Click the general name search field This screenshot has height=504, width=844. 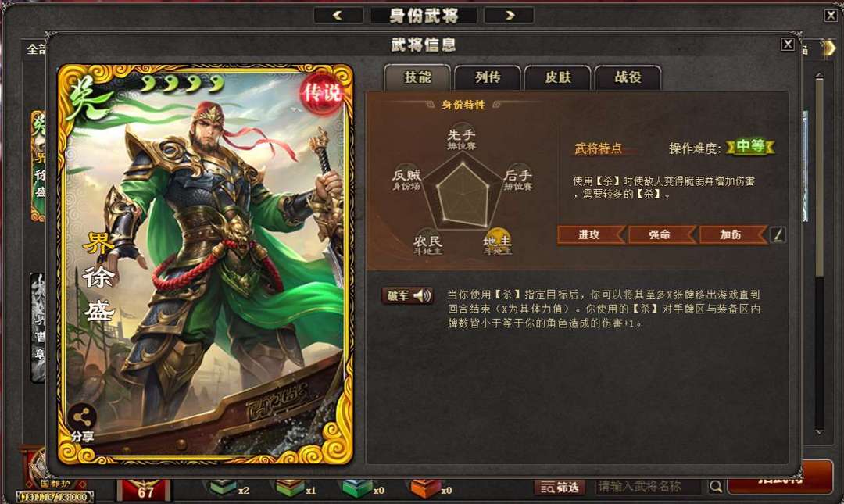(x=649, y=486)
